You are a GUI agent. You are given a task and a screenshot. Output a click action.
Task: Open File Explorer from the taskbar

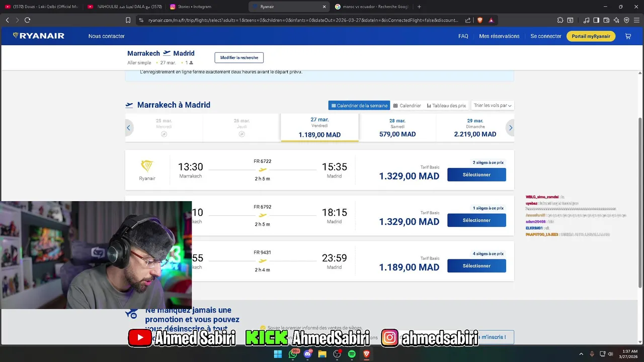[323, 354]
